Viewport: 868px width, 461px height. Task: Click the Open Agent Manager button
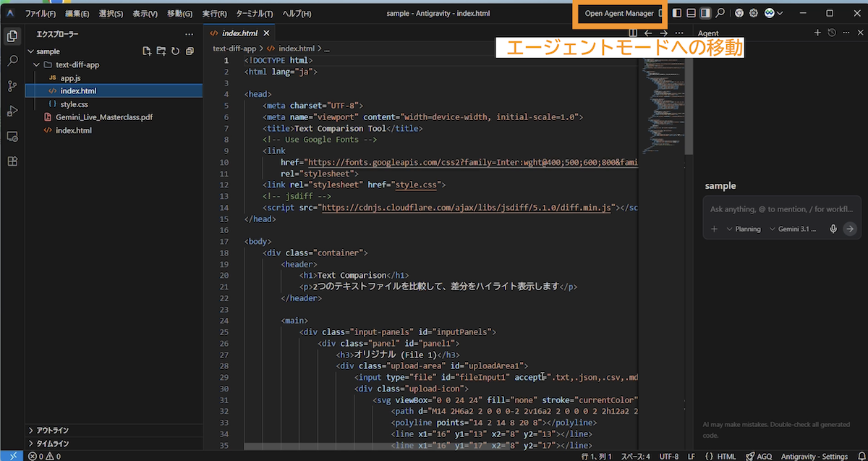click(x=618, y=13)
